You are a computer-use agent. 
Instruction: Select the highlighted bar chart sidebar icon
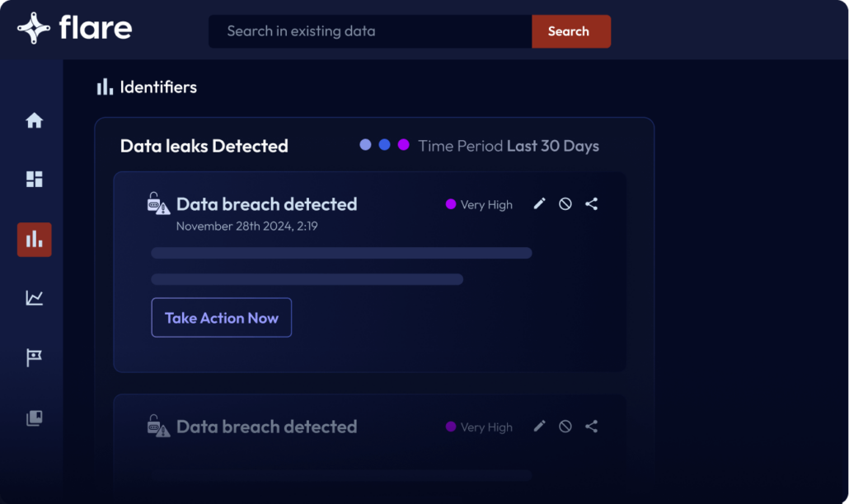click(x=34, y=240)
